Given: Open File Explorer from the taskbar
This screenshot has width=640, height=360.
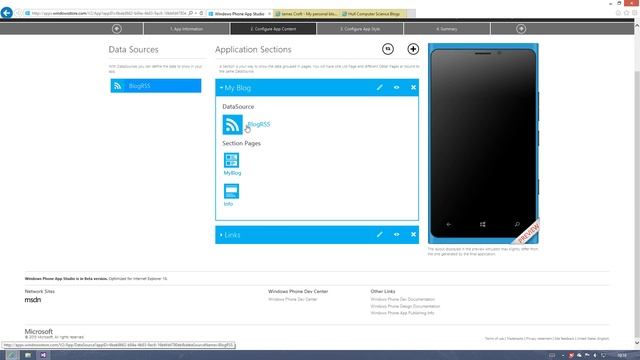Looking at the screenshot, I should click(x=28, y=355).
